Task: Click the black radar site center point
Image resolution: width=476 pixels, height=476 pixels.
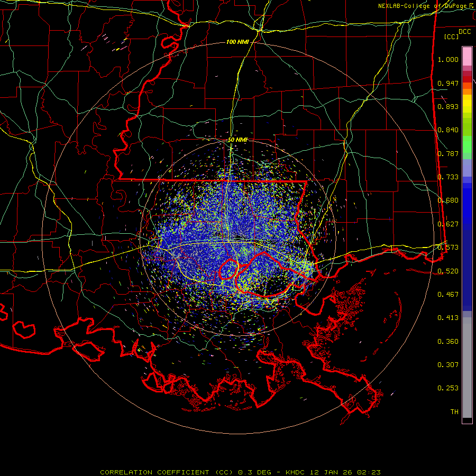Action: [x=239, y=237]
